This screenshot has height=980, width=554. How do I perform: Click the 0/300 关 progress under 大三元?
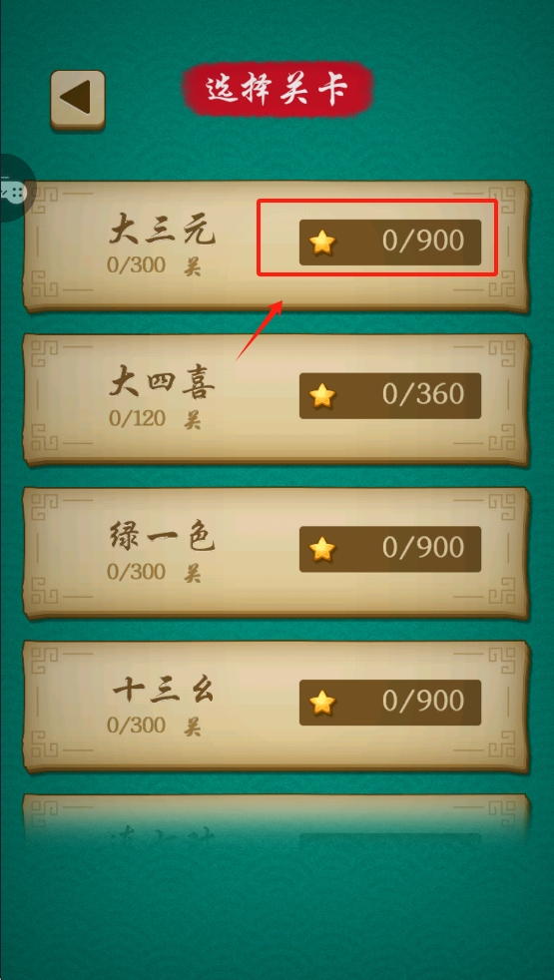pyautogui.click(x=154, y=265)
